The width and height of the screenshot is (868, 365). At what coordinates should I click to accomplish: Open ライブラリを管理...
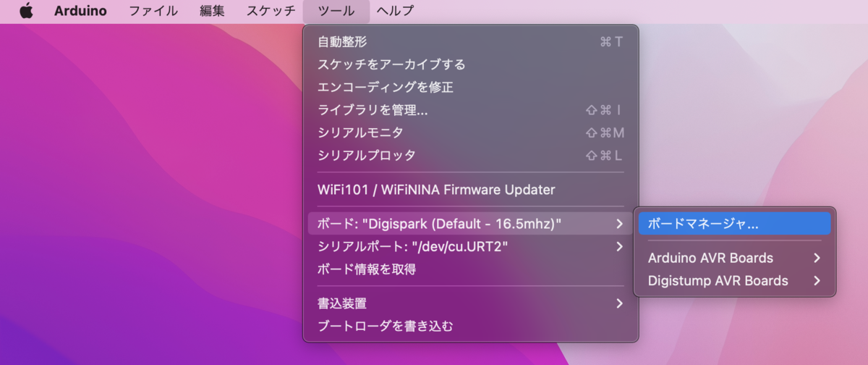click(x=471, y=110)
